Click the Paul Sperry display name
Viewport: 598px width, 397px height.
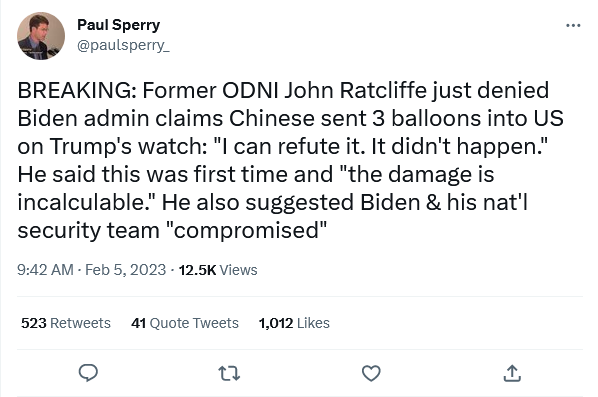click(x=119, y=25)
